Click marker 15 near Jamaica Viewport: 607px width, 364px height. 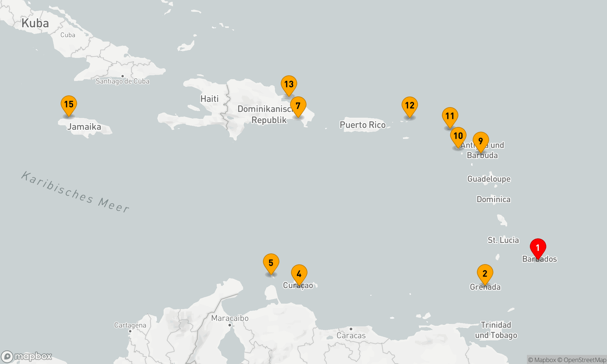coord(69,104)
